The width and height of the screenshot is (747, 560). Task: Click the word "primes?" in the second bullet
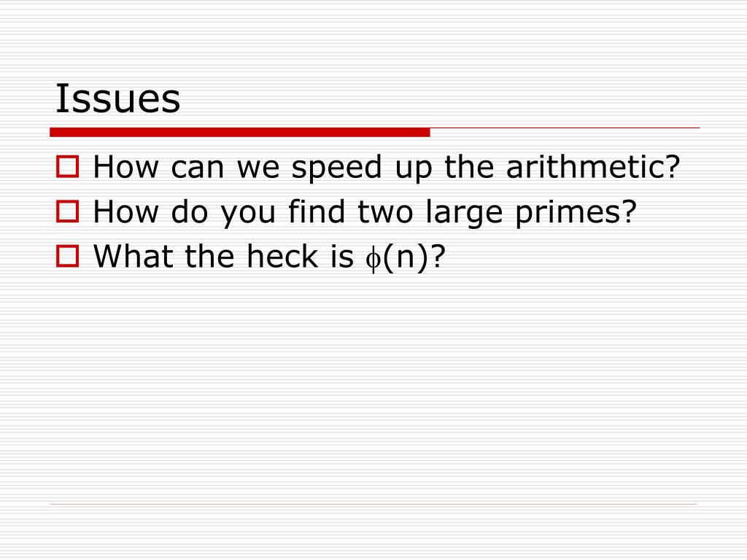(x=576, y=213)
